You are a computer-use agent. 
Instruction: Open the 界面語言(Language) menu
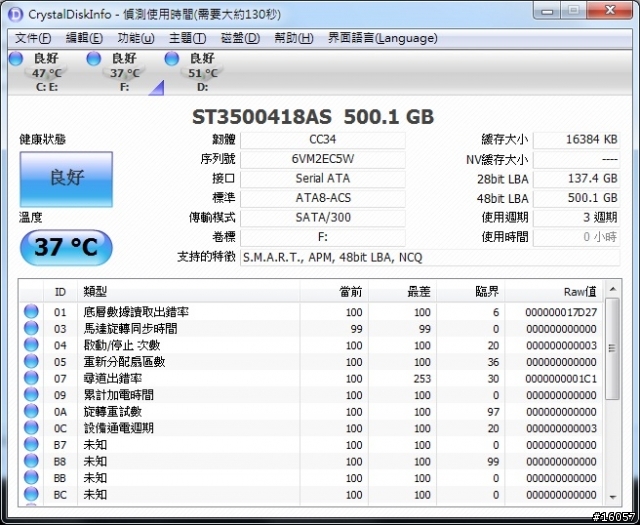pos(382,38)
